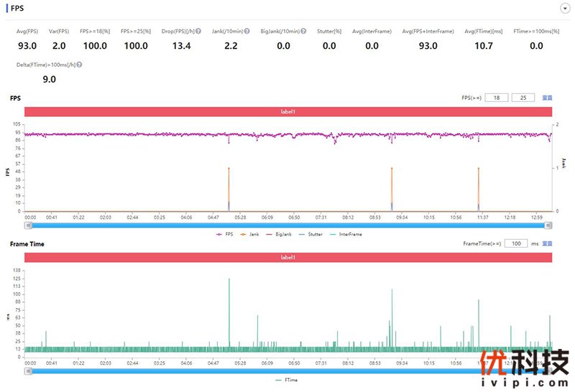This screenshot has width=575, height=392.
Task: Click the FPS threshold field showing 25
Action: coord(523,97)
